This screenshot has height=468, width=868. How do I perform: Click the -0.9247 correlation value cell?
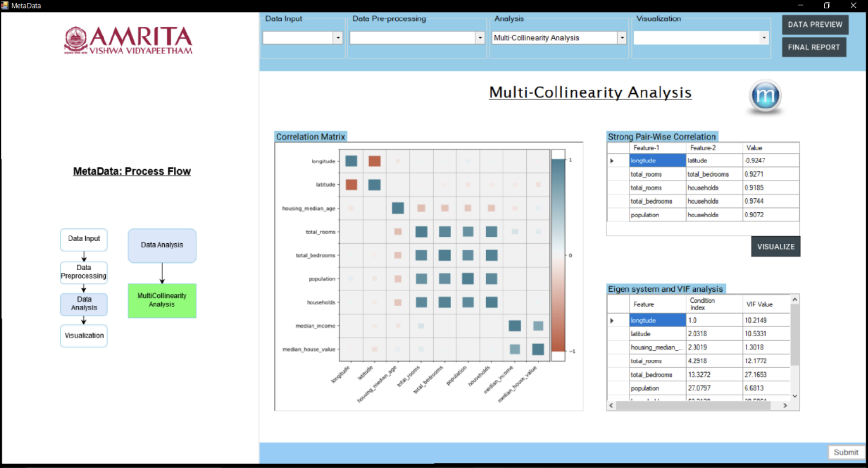(770, 161)
